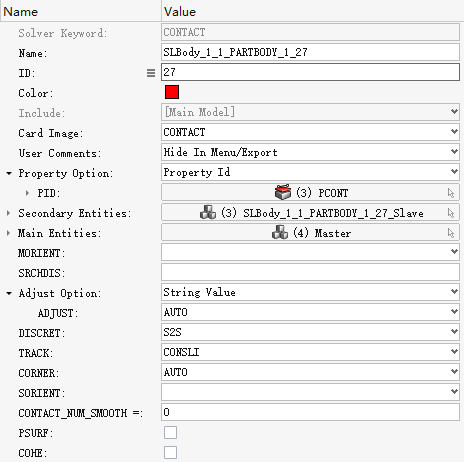Open the TRACK dropdown showing CONSLI
464x462 pixels.
click(x=310, y=352)
